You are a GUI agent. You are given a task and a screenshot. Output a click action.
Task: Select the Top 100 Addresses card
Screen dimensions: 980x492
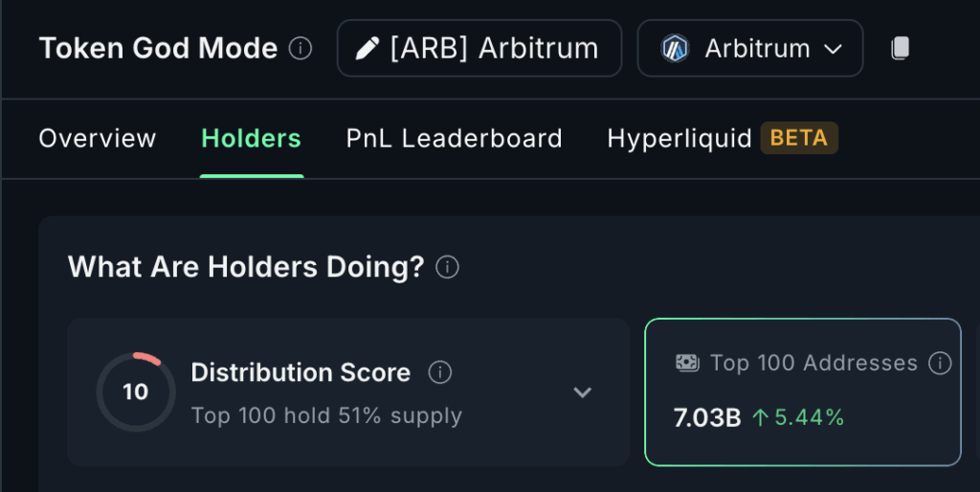pyautogui.click(x=803, y=392)
